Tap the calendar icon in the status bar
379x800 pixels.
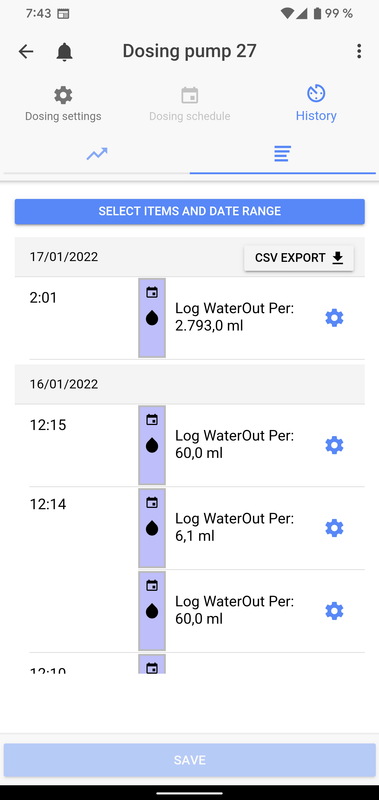[63, 14]
